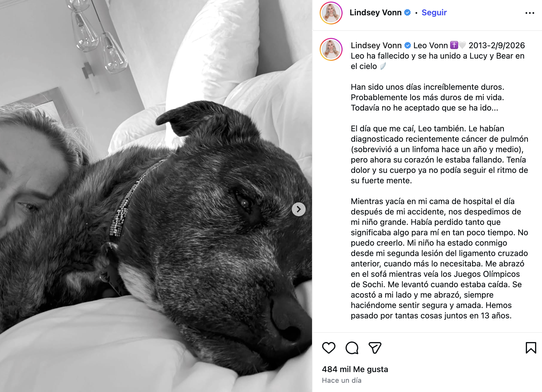Screen dimensions: 542x392
Task: Click the caption profile avatar
Action: (x=331, y=49)
